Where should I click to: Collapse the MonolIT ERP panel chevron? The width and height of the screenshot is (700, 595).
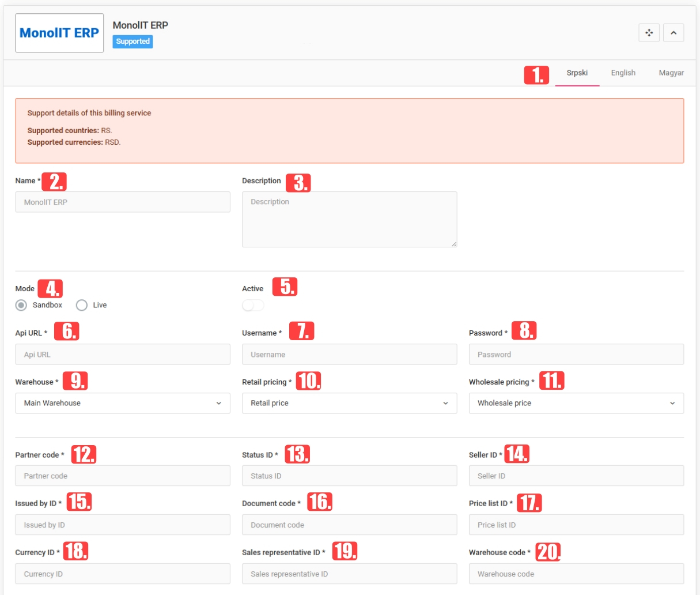coord(673,33)
